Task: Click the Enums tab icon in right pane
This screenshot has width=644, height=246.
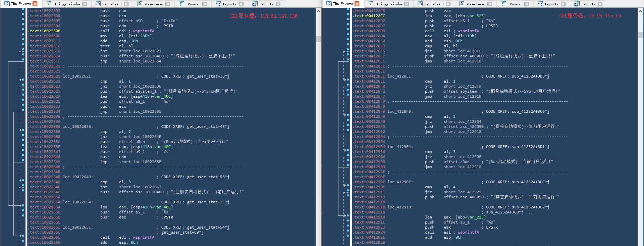Action: [503, 4]
